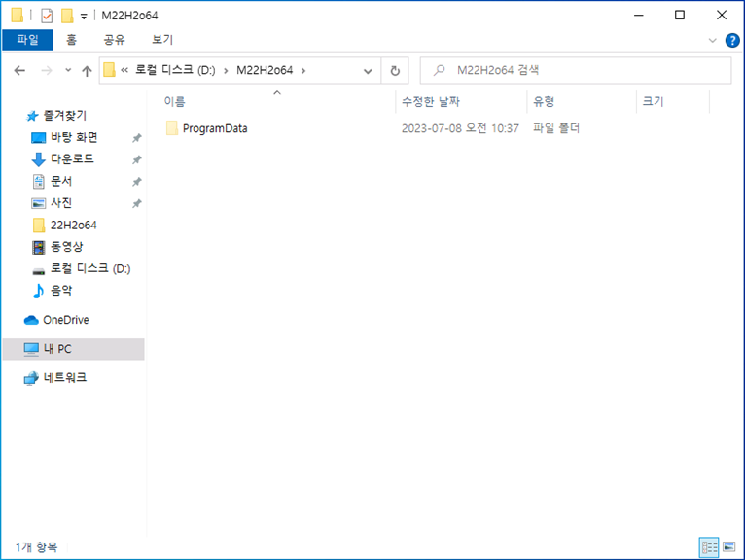745x560 pixels.
Task: Open Help with the question mark icon
Action: [732, 41]
